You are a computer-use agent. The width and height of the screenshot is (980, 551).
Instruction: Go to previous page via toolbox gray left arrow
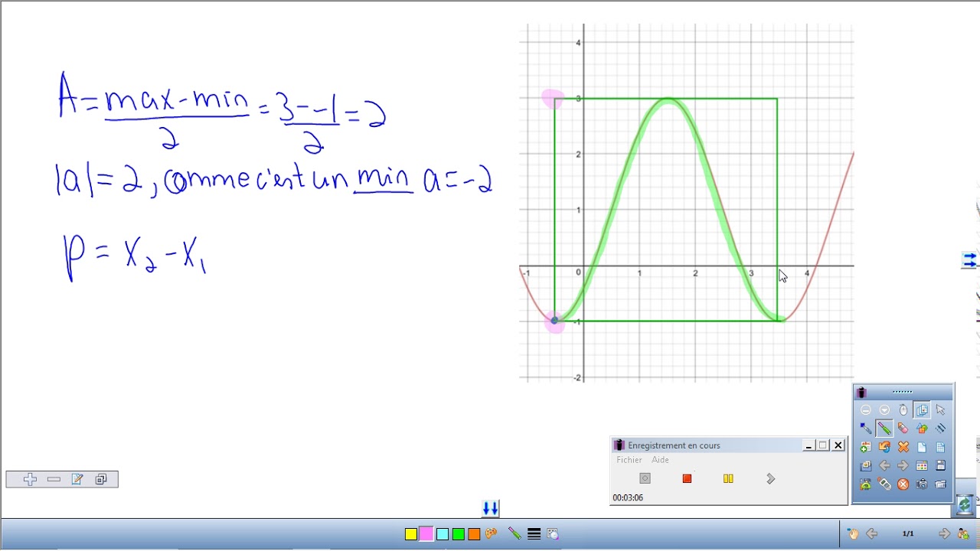coord(884,465)
